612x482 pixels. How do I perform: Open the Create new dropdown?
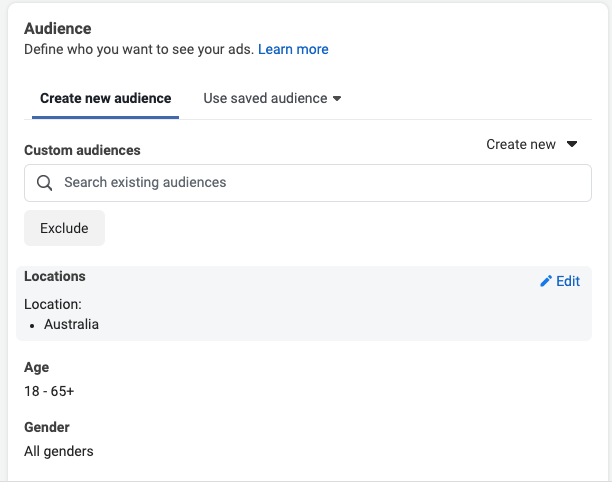tap(531, 145)
